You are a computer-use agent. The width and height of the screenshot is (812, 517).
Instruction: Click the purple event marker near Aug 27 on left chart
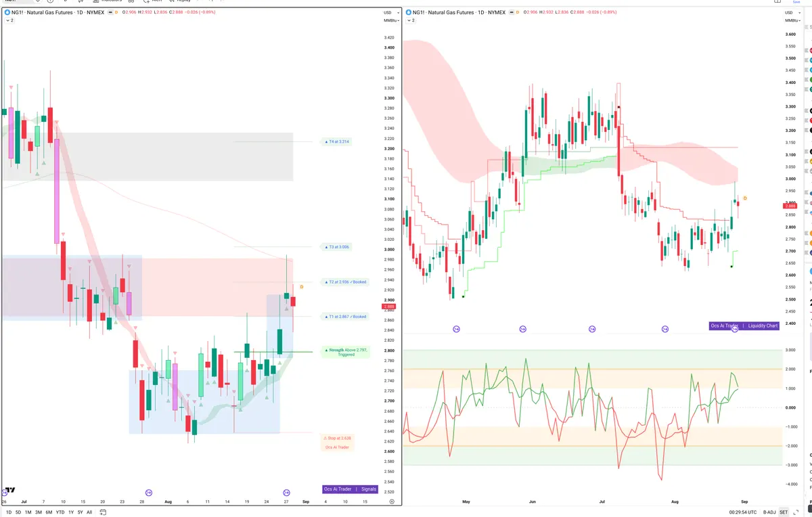[286, 492]
